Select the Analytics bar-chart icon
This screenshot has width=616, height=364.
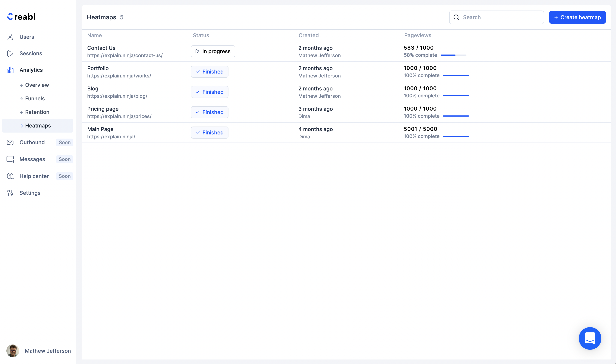pos(10,70)
